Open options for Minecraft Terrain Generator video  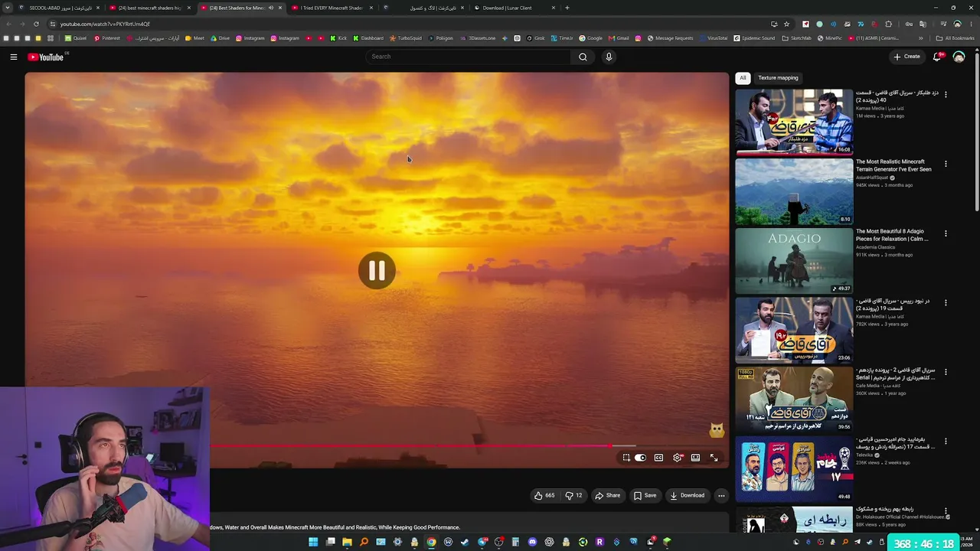[x=946, y=164]
